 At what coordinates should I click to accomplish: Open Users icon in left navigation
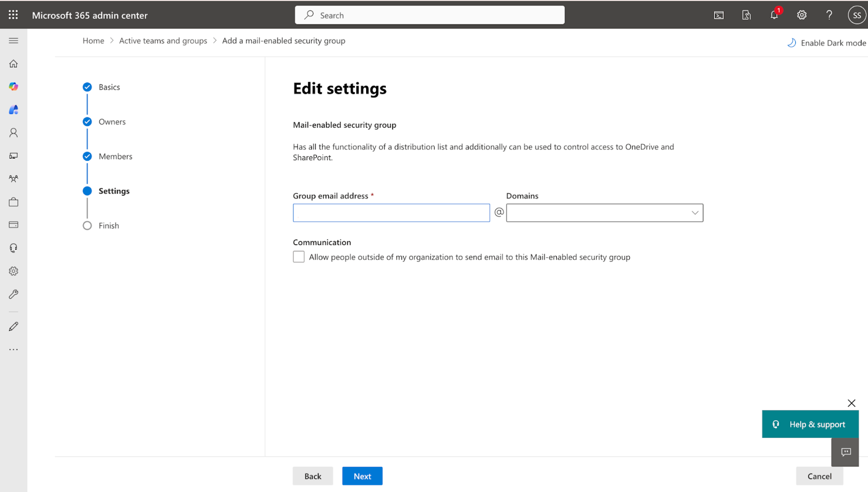pos(14,133)
